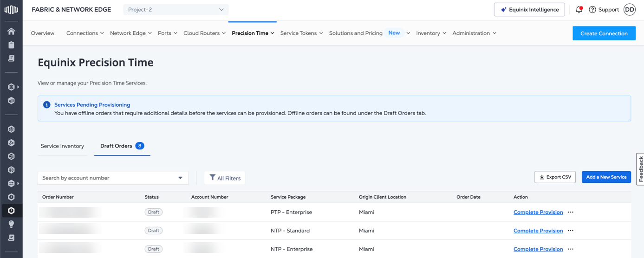
Task: Sort by Order Number column header
Action: click(58, 197)
